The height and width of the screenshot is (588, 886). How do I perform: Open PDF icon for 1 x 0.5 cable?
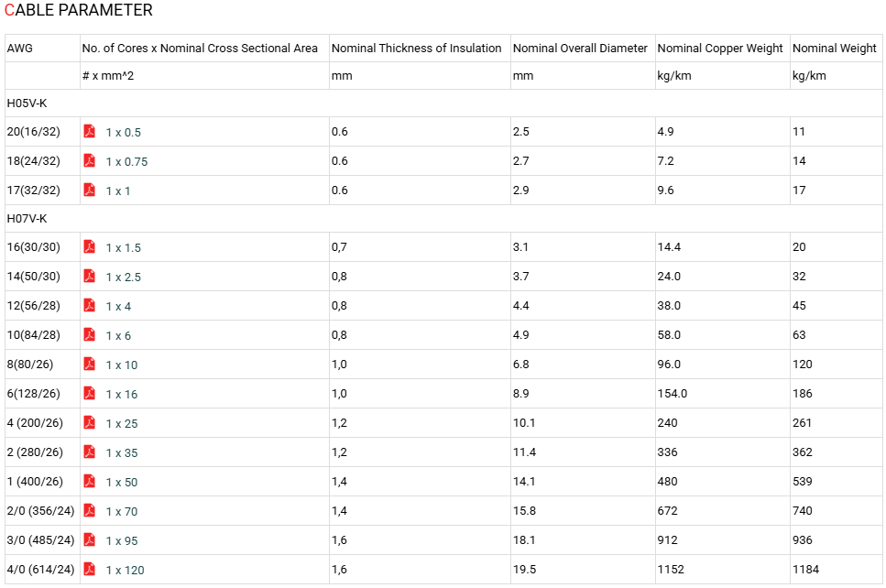[x=89, y=131]
